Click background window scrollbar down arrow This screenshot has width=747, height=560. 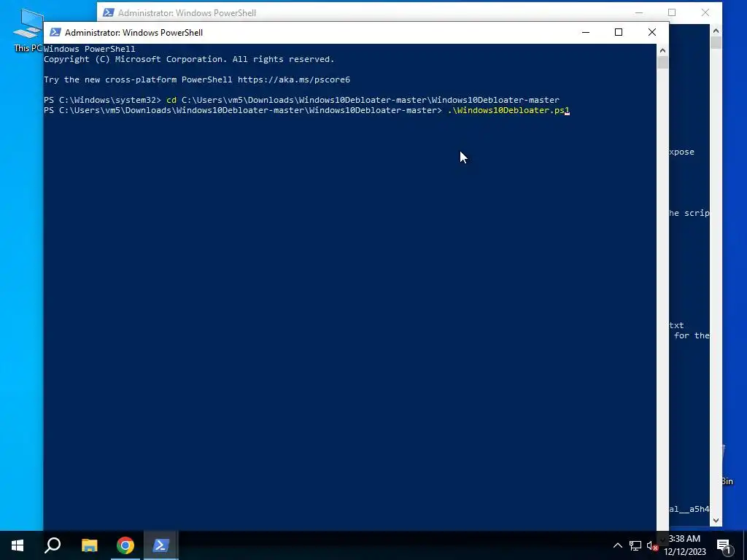pos(716,521)
